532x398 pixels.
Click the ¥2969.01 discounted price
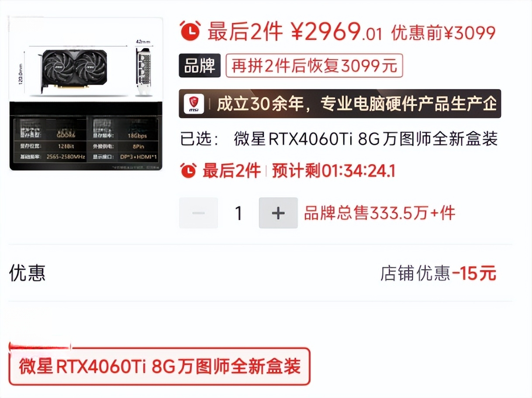(x=336, y=32)
